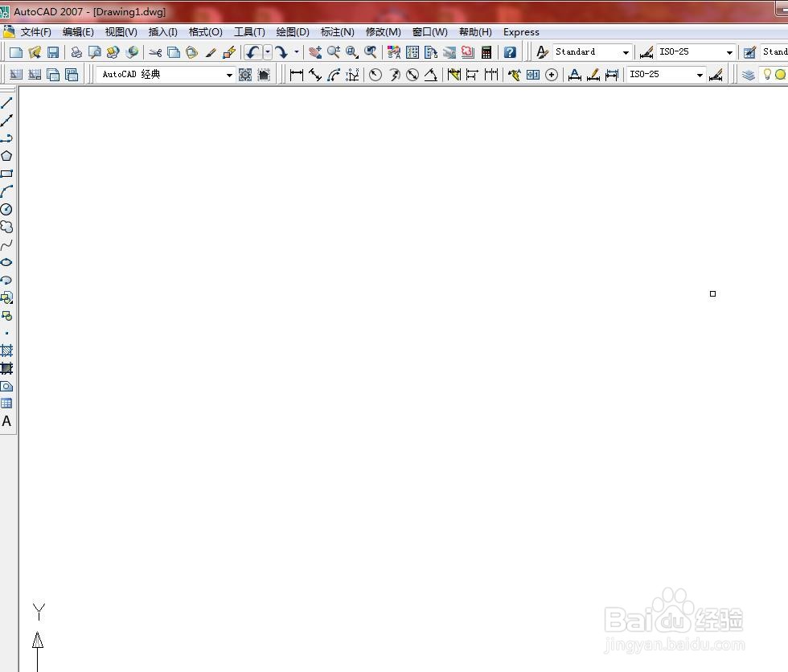Viewport: 788px width, 672px height.
Task: Open the Properties palette icon
Action: click(x=394, y=52)
